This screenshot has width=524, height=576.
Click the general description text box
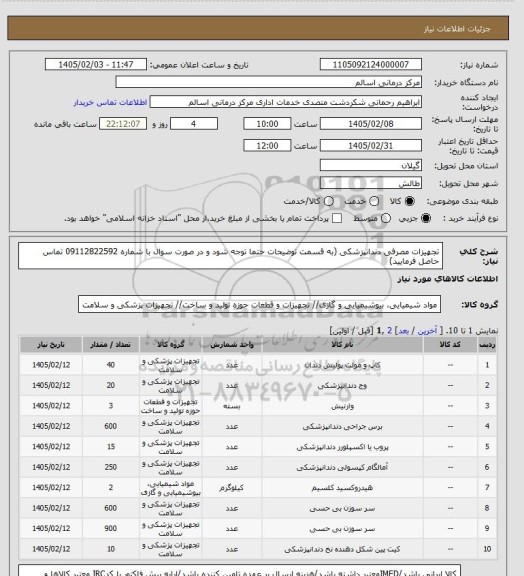230,256
